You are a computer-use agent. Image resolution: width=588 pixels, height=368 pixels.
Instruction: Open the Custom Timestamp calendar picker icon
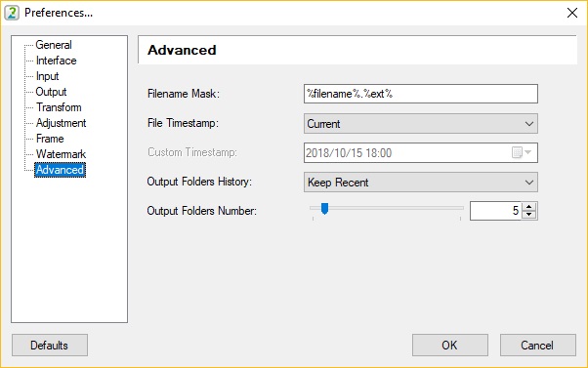(x=522, y=152)
